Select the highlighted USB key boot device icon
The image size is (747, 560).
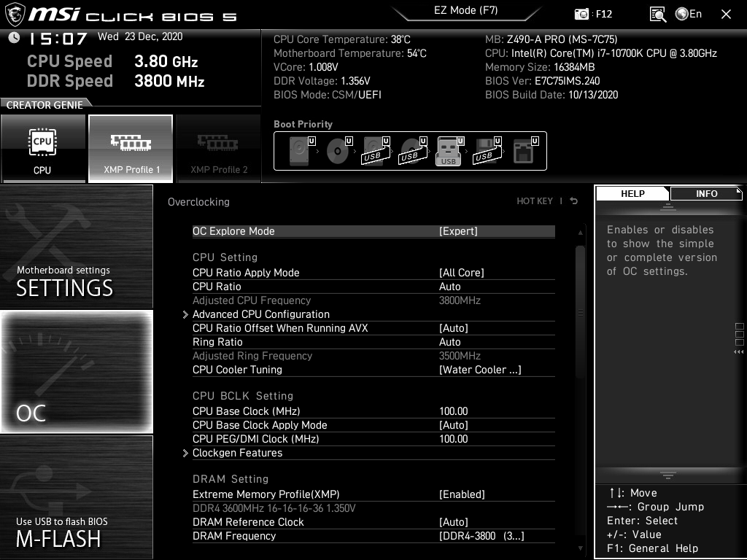tap(449, 151)
